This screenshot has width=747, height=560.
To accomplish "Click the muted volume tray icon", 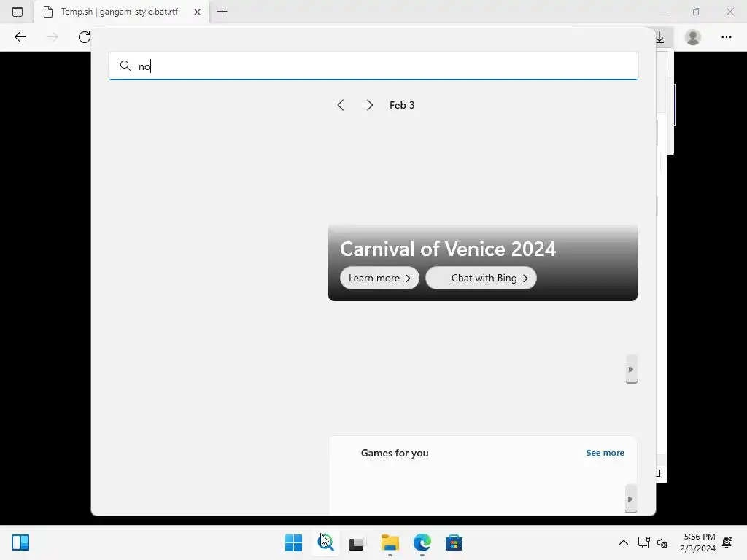I will point(662,542).
